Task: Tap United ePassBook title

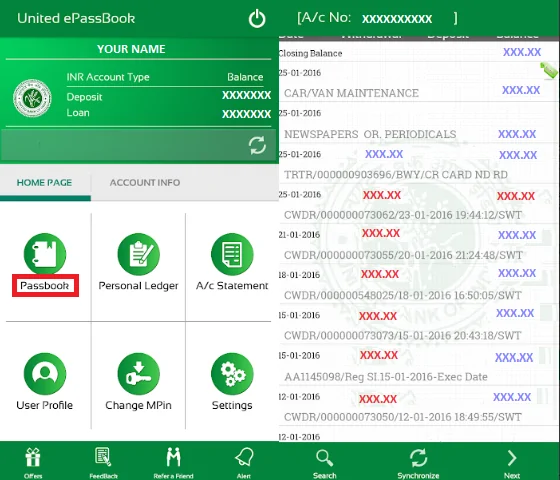Action: (x=76, y=19)
